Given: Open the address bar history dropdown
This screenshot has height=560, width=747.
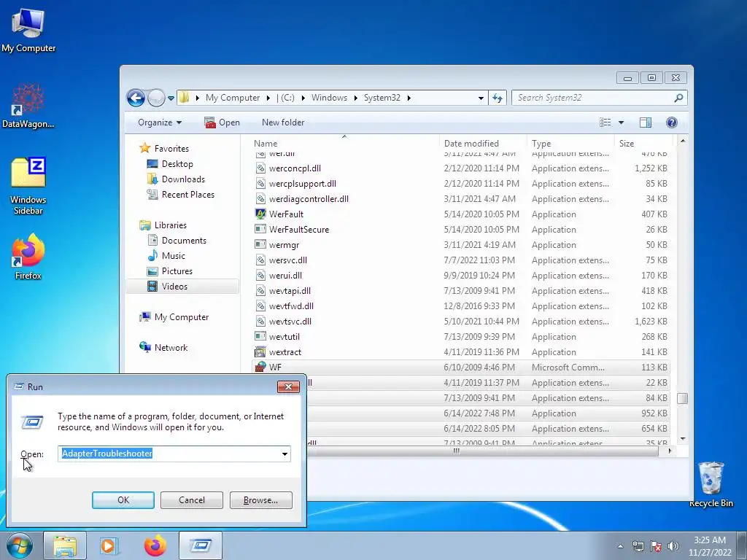Looking at the screenshot, I should click(481, 98).
